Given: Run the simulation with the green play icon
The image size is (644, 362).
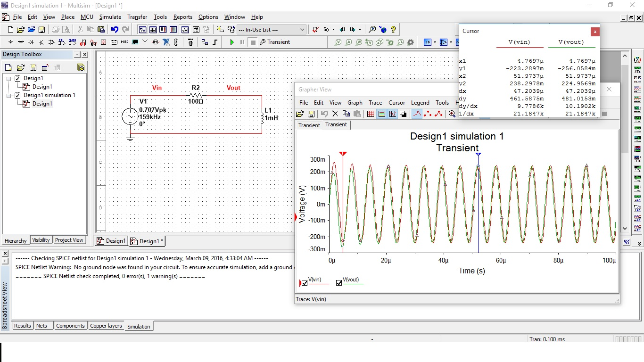Looking at the screenshot, I should [231, 42].
